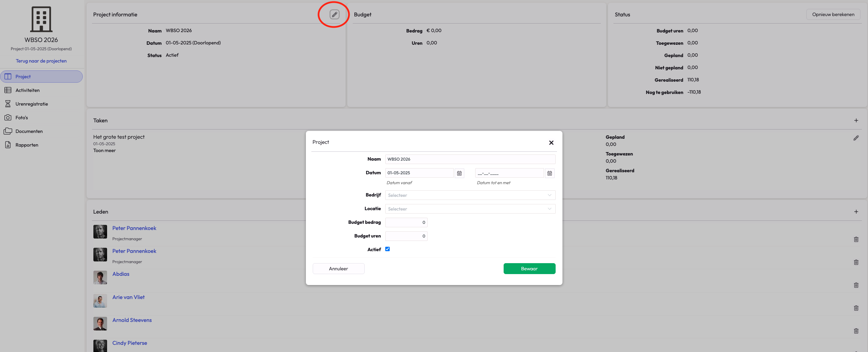Viewport: 868px width, 352px height.
Task: Open Cindy Pieterse avatar photo
Action: point(100,346)
